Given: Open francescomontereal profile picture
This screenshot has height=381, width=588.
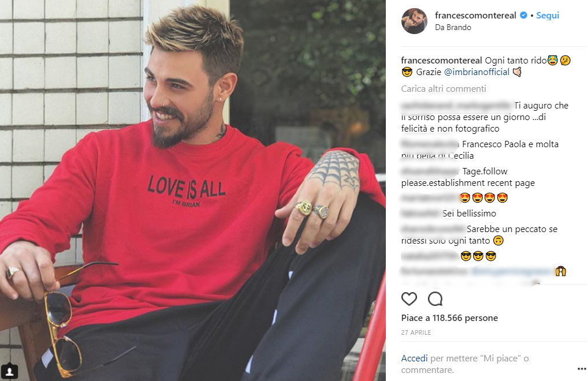Looking at the screenshot, I should click(x=414, y=21).
